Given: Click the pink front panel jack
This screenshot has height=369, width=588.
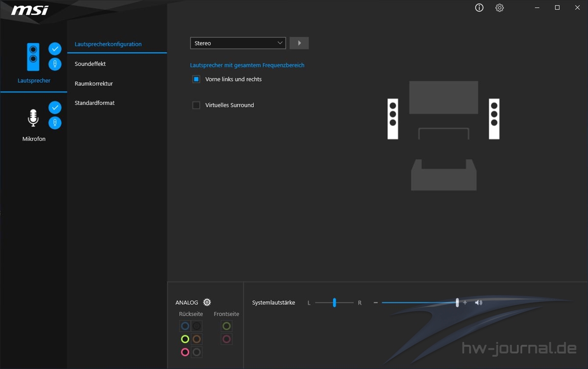Looking at the screenshot, I should (226, 339).
